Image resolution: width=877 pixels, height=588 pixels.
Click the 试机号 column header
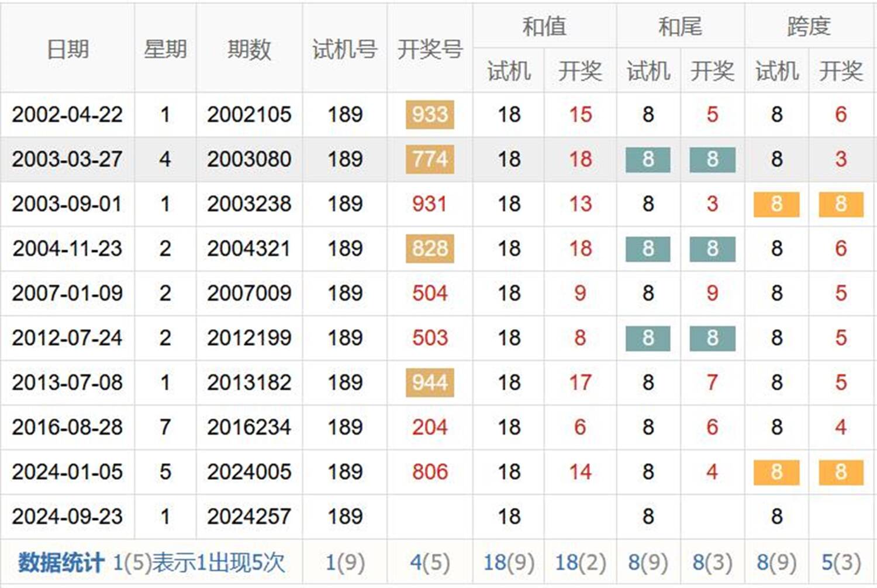[344, 49]
